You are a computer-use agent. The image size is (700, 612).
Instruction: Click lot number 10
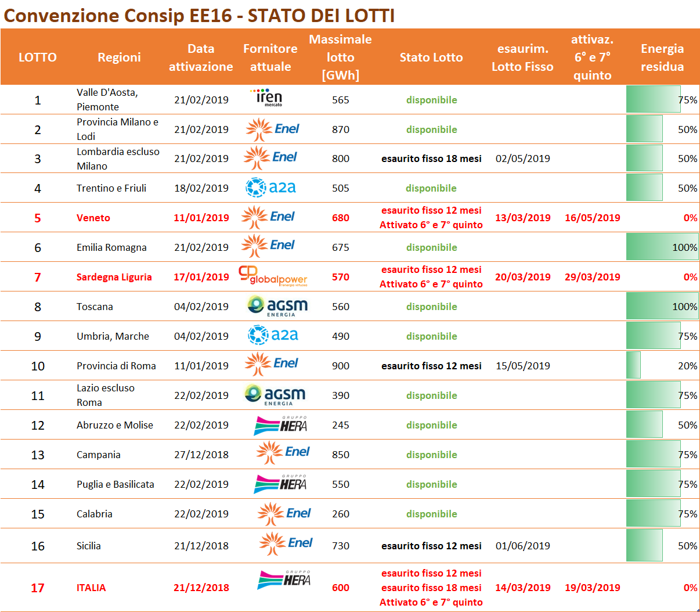pyautogui.click(x=38, y=366)
